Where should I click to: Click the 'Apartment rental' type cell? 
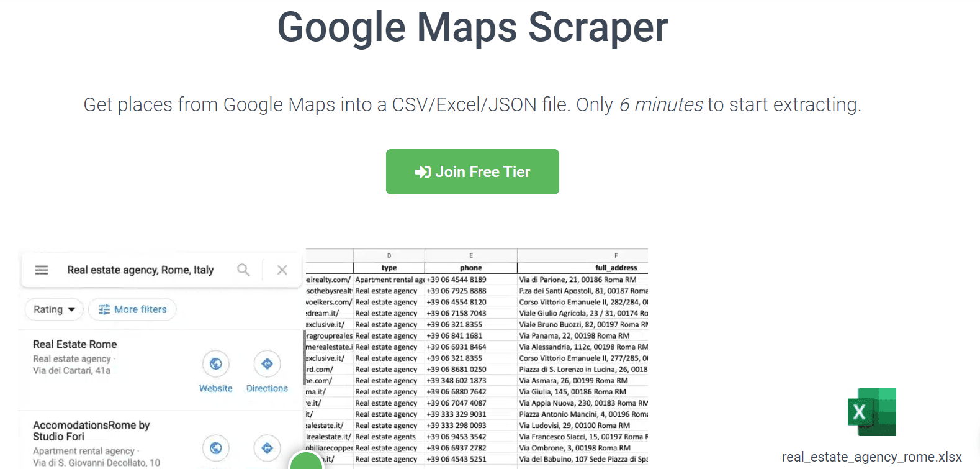(389, 280)
